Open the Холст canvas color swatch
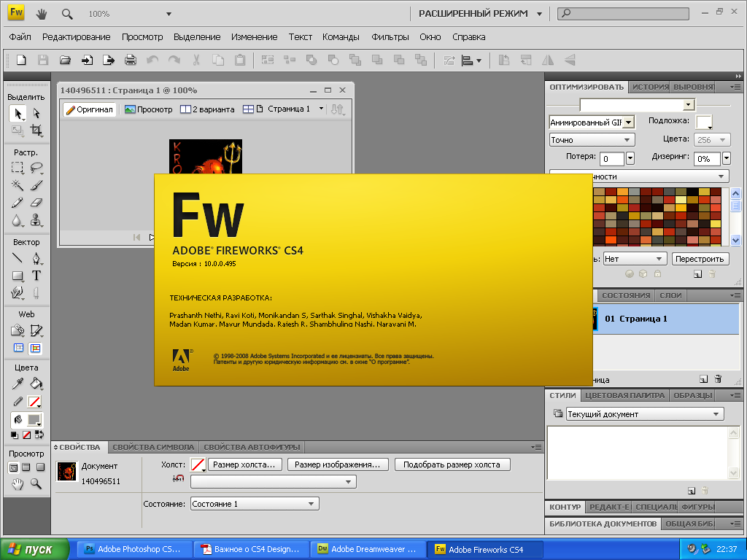 pos(198,464)
